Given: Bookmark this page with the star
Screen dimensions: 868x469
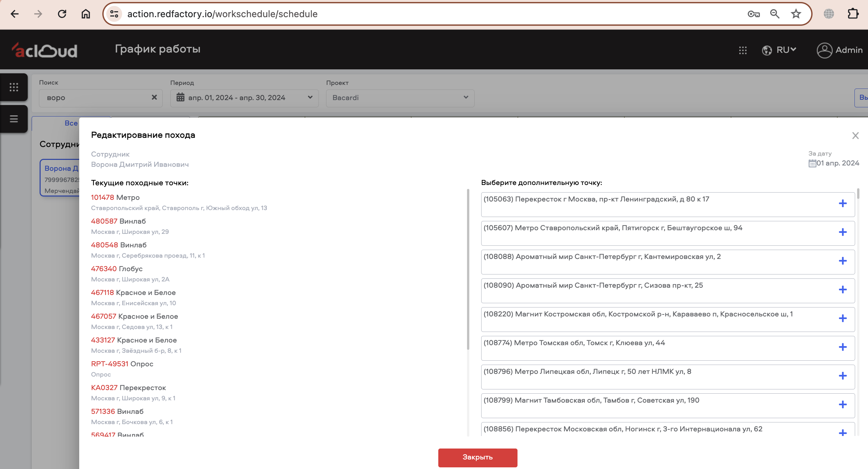Looking at the screenshot, I should point(796,14).
